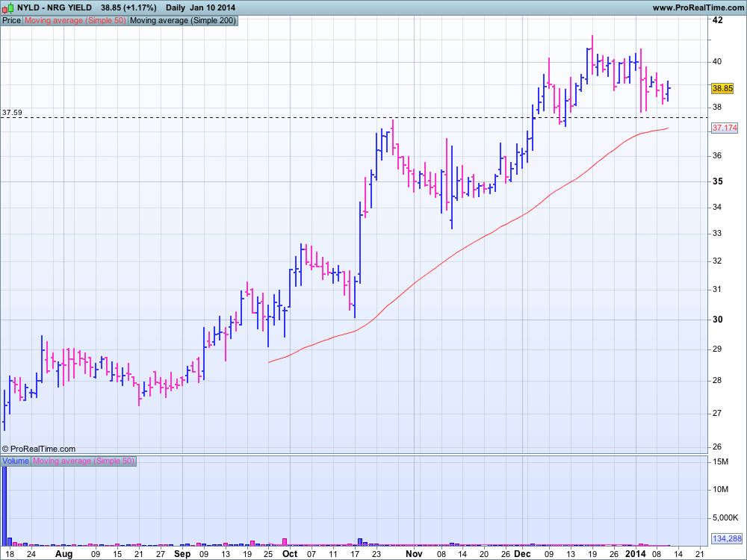Image resolution: width=747 pixels, height=560 pixels.
Task: Click the 2014 date axis label
Action: click(636, 554)
